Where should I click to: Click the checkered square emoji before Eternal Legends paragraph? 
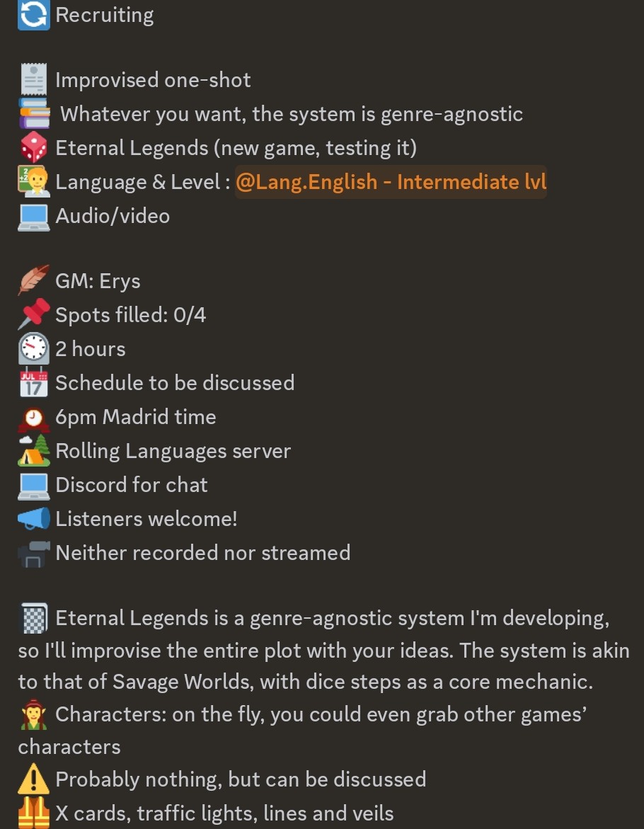pyautogui.click(x=34, y=618)
